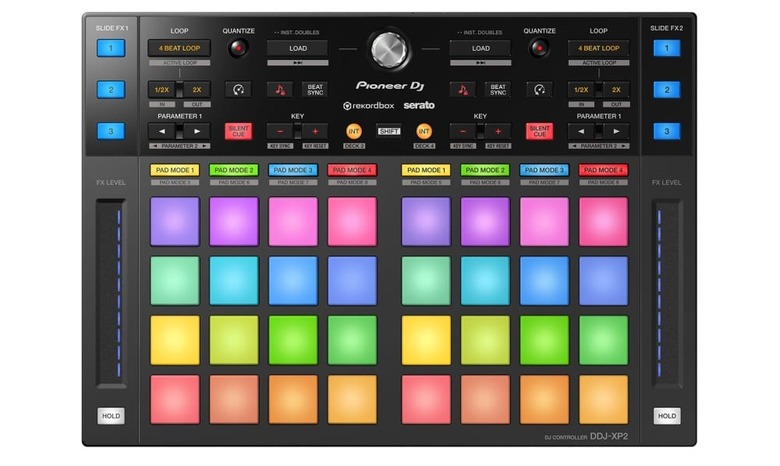Toggle the left deck QUANTIZE button

coord(238,48)
